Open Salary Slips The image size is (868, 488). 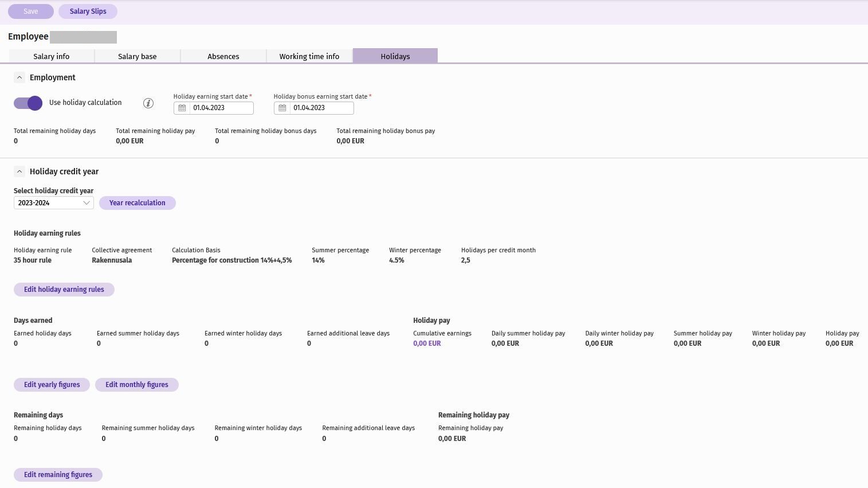[88, 11]
